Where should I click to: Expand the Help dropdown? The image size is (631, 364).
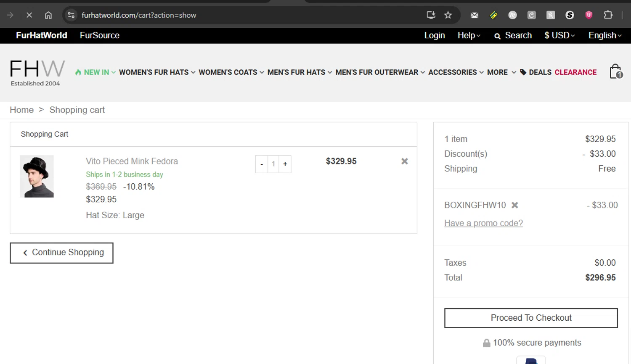point(469,35)
